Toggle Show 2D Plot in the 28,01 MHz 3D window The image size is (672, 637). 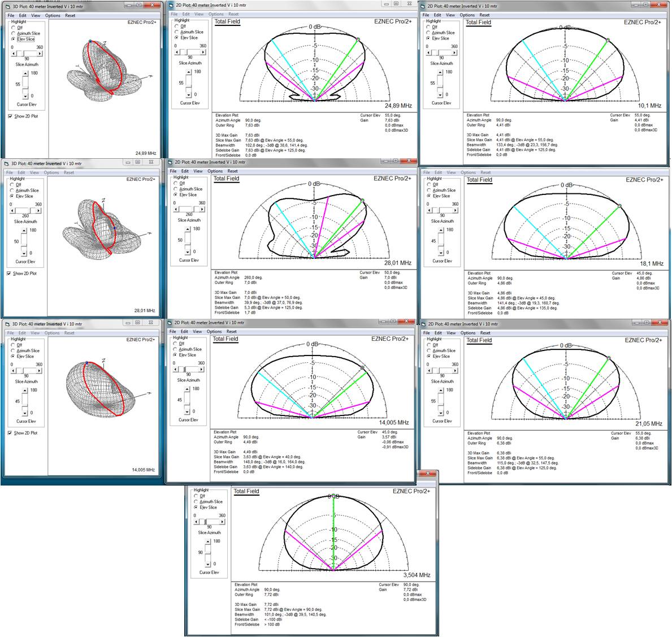[10, 274]
